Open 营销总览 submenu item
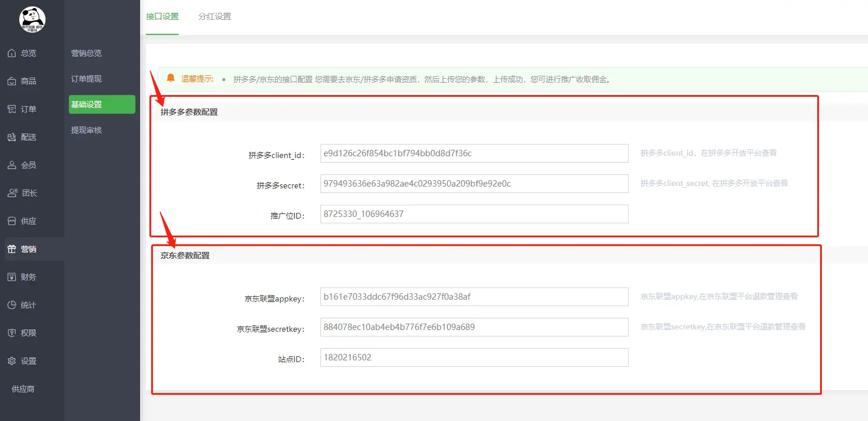The image size is (868, 421). click(86, 53)
